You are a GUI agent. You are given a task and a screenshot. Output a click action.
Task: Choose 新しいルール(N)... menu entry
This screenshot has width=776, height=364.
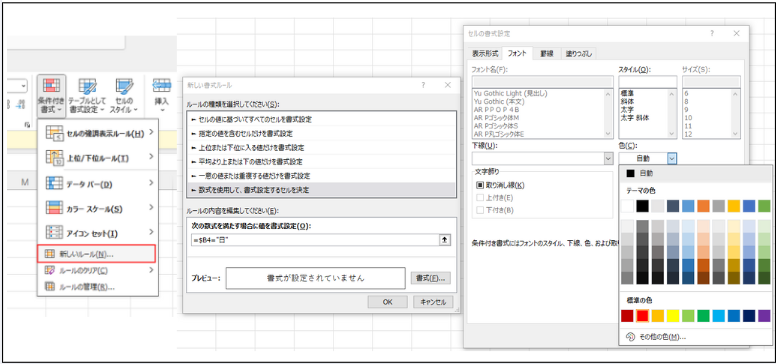[x=97, y=254]
